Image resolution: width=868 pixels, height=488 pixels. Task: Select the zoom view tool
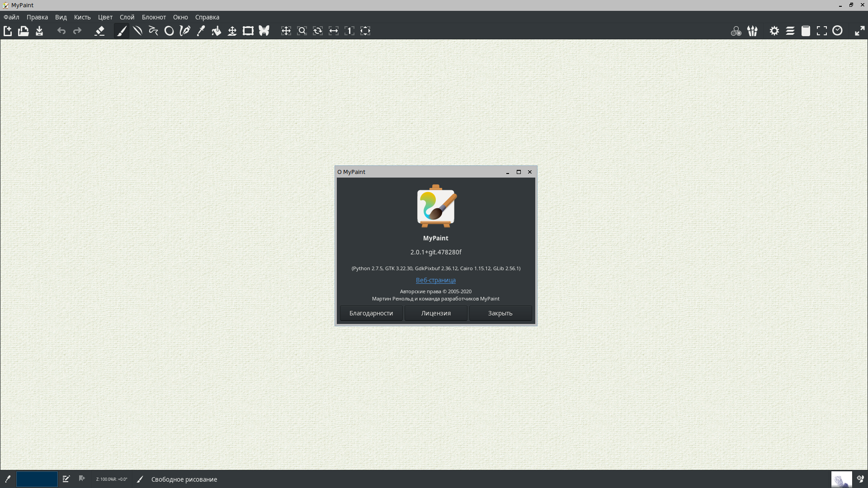302,31
